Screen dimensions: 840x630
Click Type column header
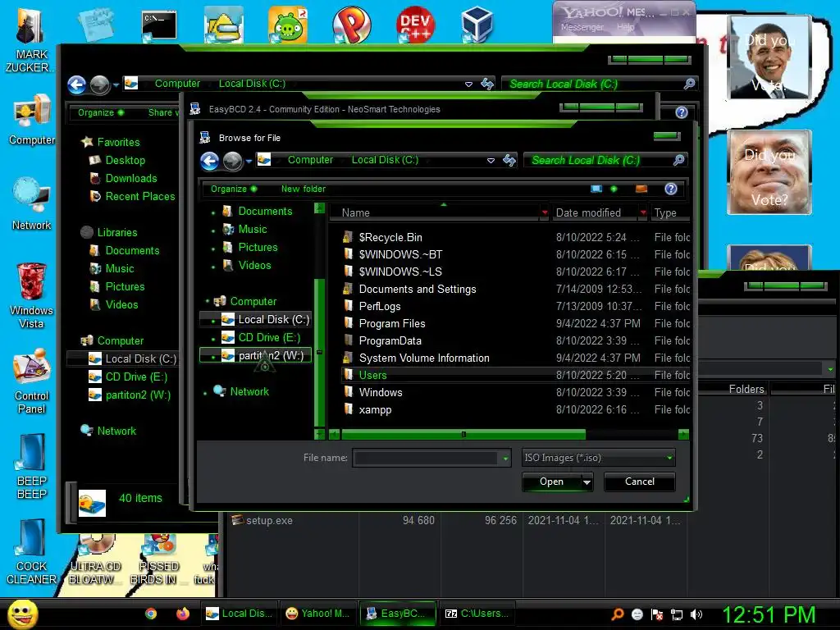(x=669, y=212)
